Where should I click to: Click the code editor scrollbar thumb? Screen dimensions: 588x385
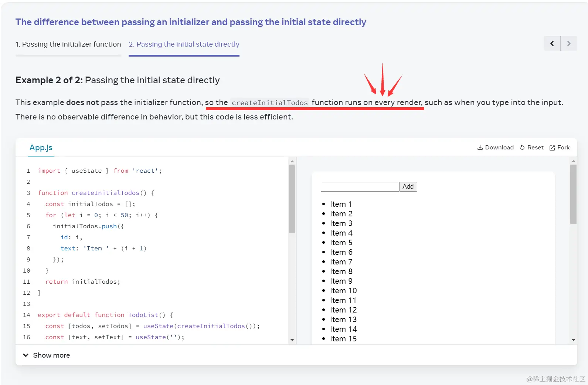pyautogui.click(x=292, y=199)
